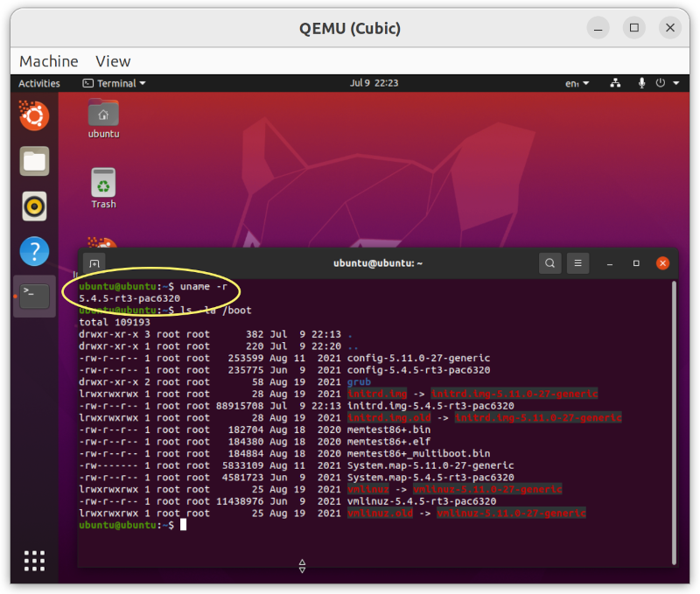Open the Machine menu

pos(48,61)
